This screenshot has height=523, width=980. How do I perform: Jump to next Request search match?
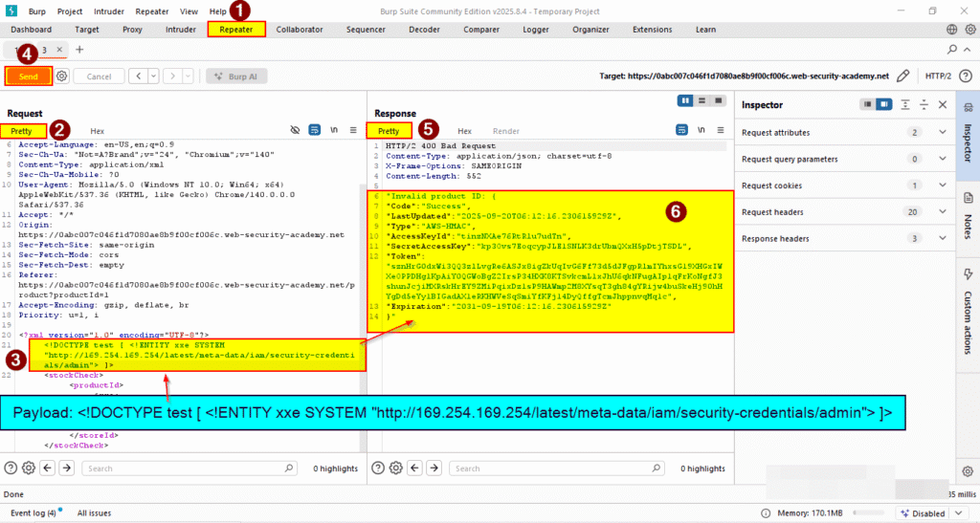pyautogui.click(x=66, y=468)
